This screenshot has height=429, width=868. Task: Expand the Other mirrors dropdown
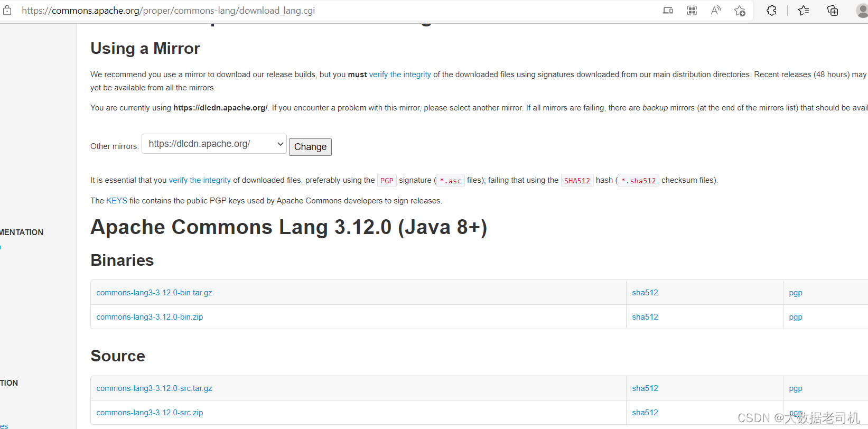(x=214, y=144)
